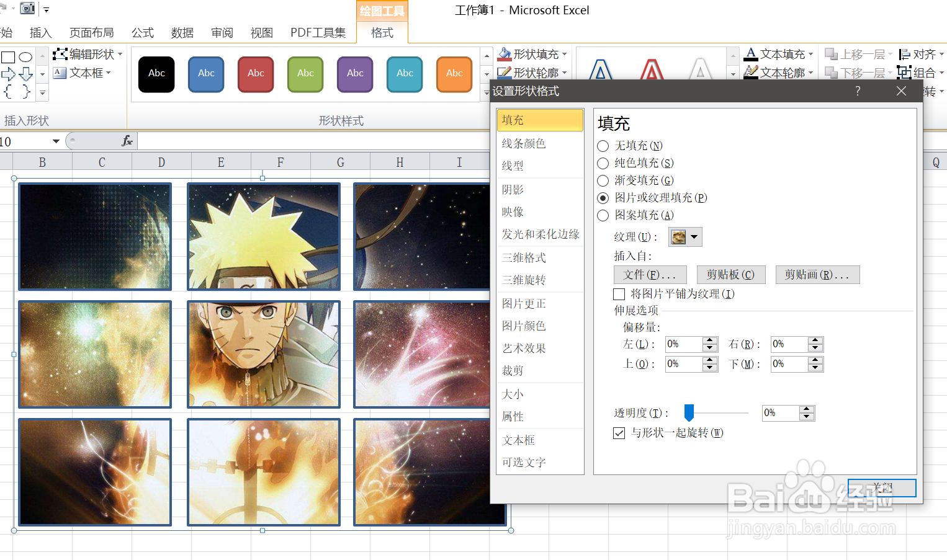947x560 pixels.
Task: Increase the 右(R) offset spinner up
Action: tap(815, 340)
